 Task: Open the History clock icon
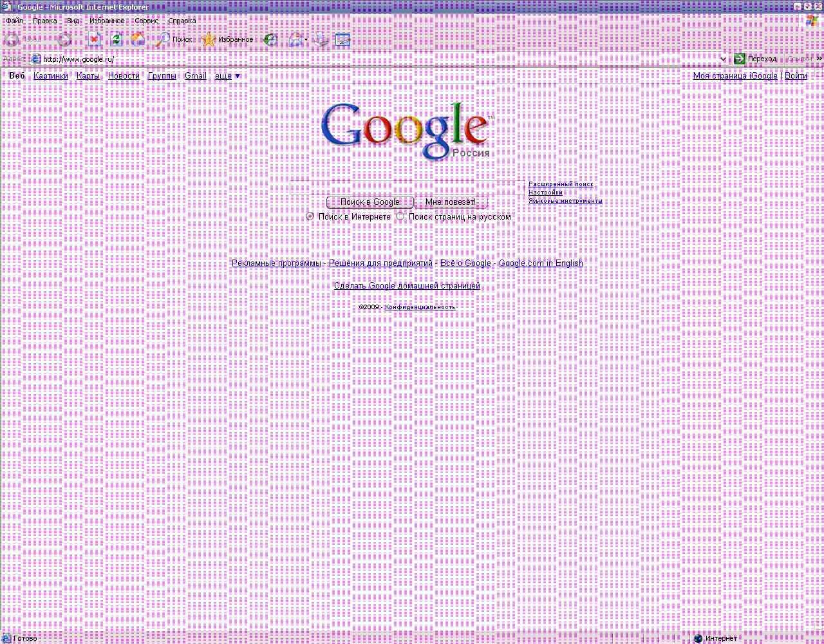[x=271, y=40]
